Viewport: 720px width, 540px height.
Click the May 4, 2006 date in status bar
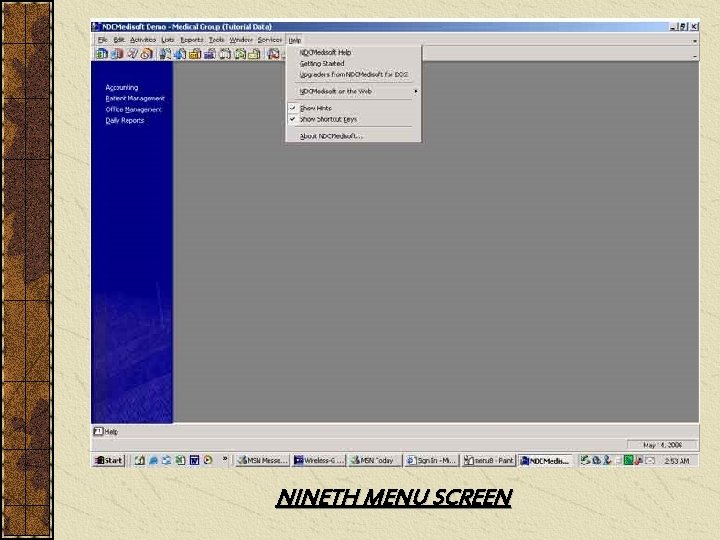tap(662, 445)
